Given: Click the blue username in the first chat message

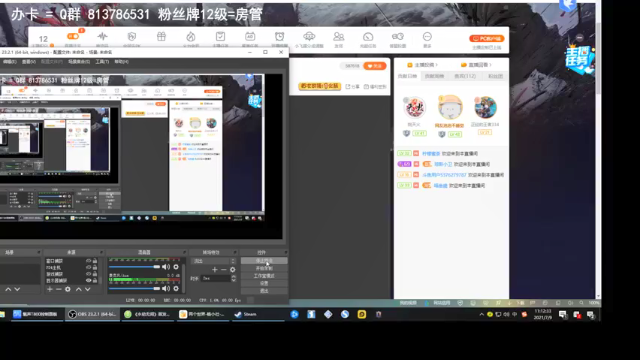Looking at the screenshot, I should (431, 154).
